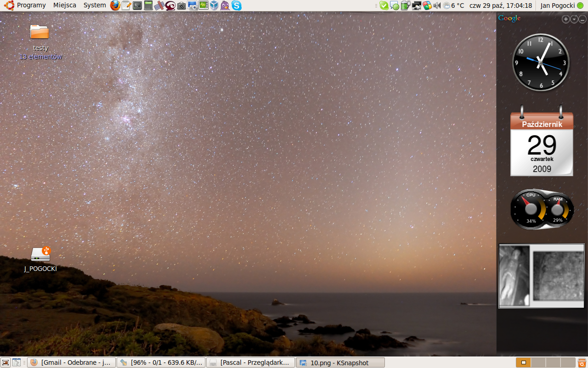Minimize the Google gadgets sidebar
The image size is (588, 368).
(x=582, y=19)
